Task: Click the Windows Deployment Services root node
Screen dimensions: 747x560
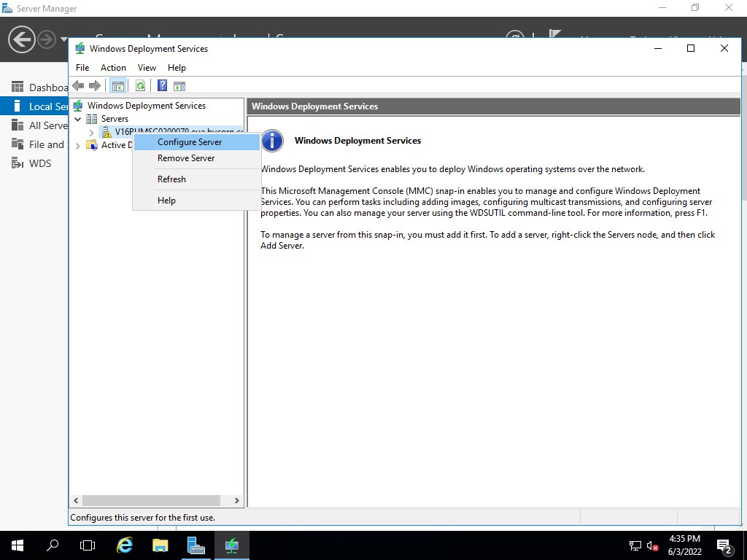Action: [146, 106]
